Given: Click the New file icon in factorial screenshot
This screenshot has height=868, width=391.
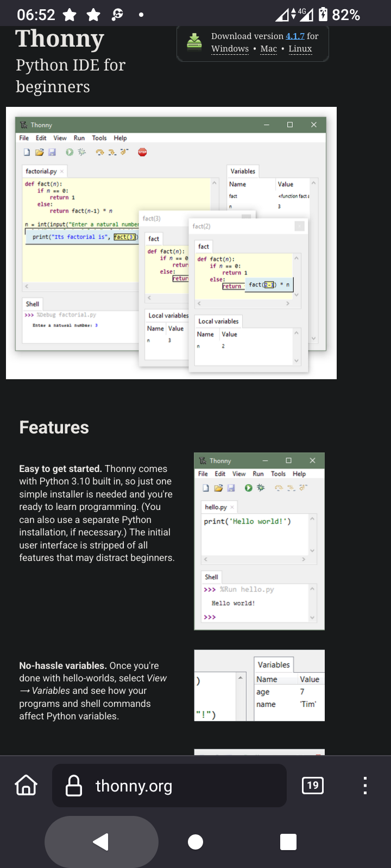Looking at the screenshot, I should [27, 152].
